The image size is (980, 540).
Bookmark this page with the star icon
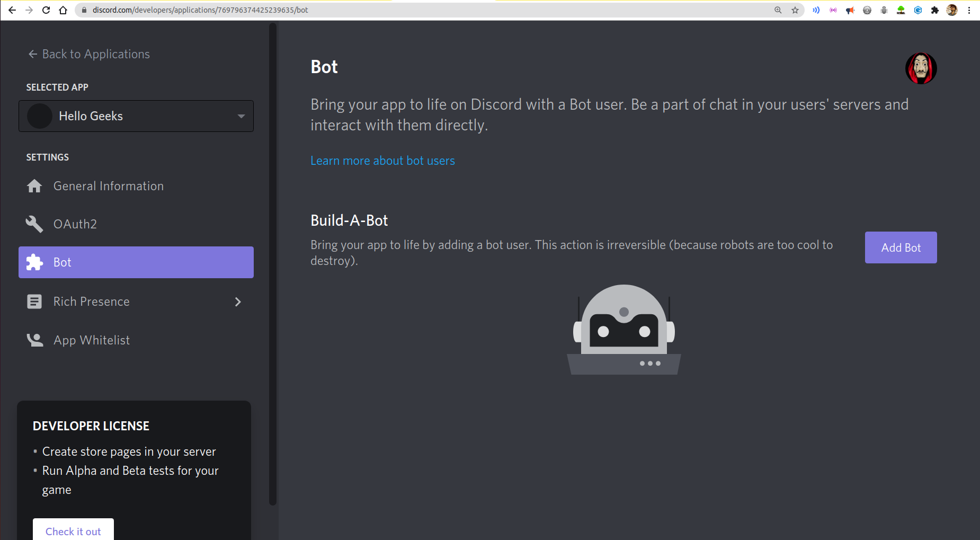[795, 10]
